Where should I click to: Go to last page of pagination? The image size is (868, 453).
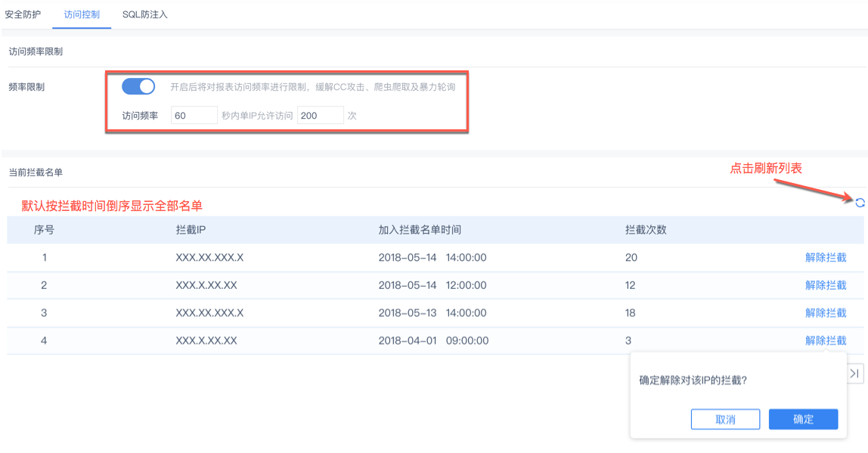855,373
